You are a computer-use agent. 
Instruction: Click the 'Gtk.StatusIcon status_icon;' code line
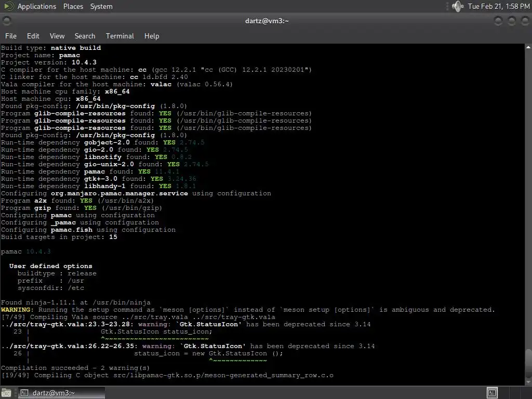click(x=156, y=332)
